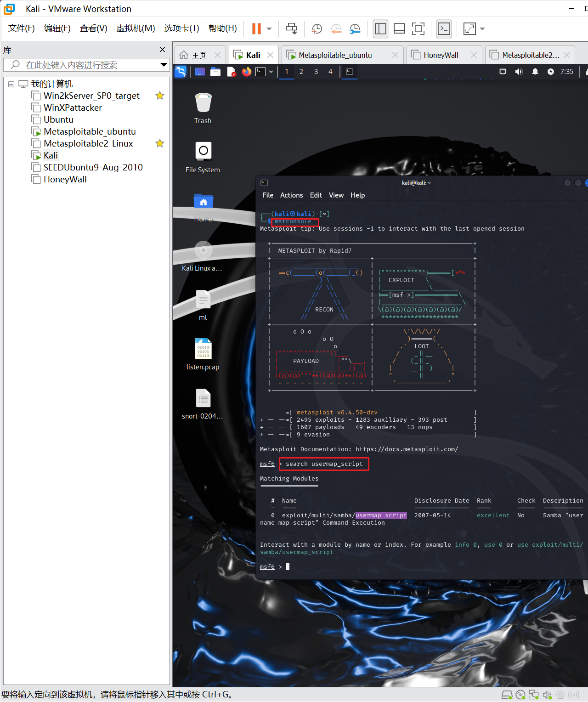Open the power options dropdown arrow
Image resolution: width=588 pixels, height=702 pixels.
tap(269, 28)
